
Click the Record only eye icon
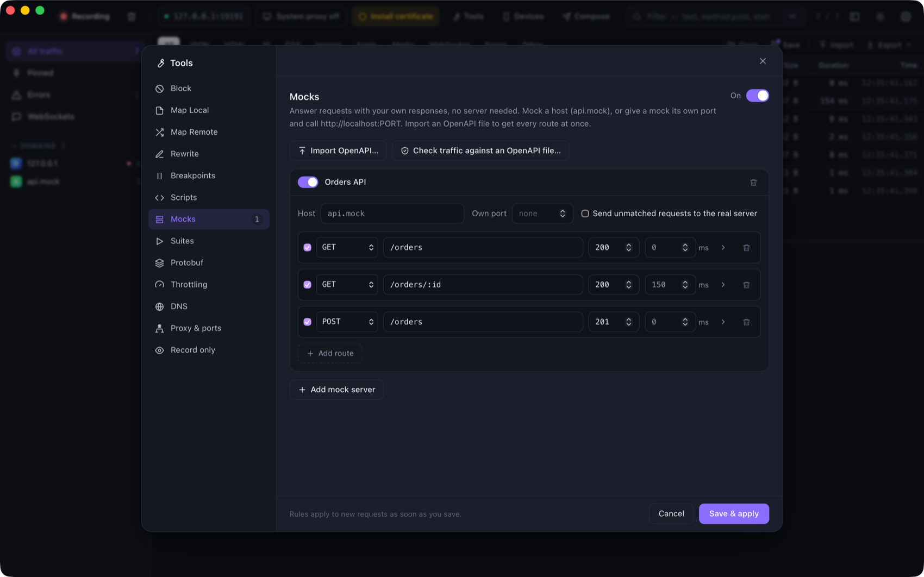coord(159,350)
